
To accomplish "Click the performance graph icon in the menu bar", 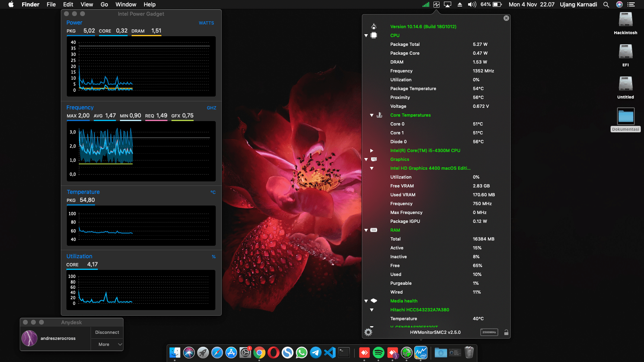I will click(x=436, y=4).
